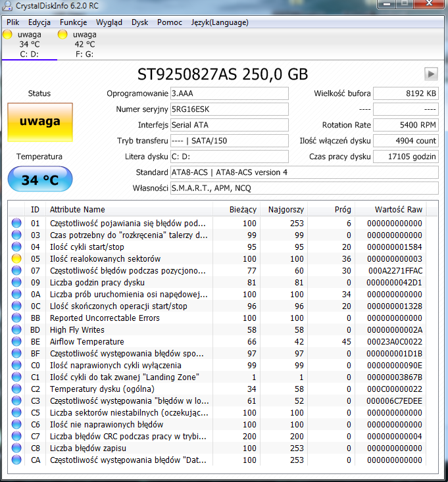Image resolution: width=448 pixels, height=482 pixels.
Task: Open the Wygląd menu
Action: click(109, 22)
